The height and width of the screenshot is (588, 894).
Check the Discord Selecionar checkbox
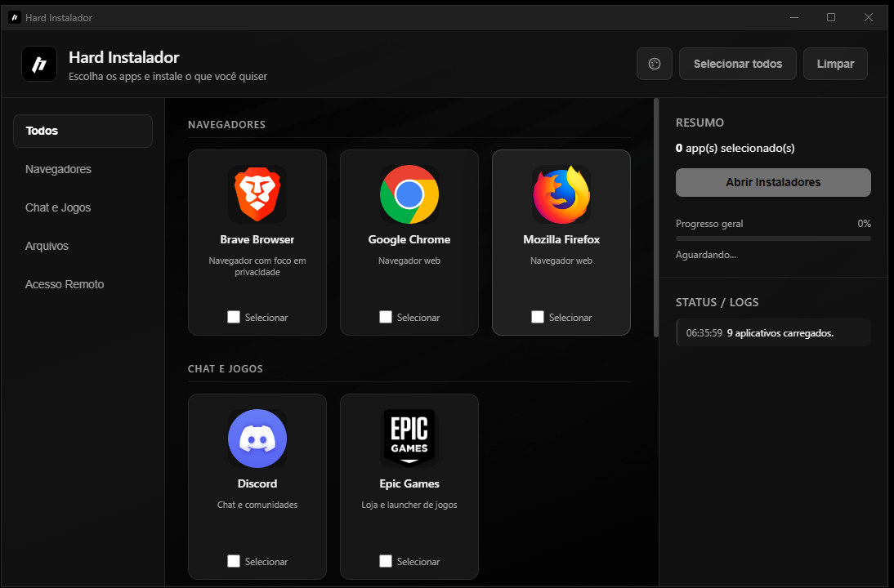(233, 561)
